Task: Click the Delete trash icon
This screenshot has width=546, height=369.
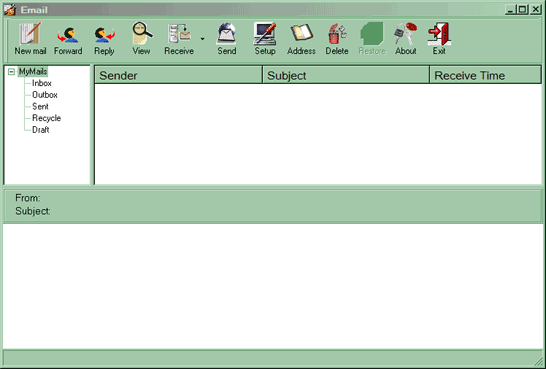Action: 337,34
